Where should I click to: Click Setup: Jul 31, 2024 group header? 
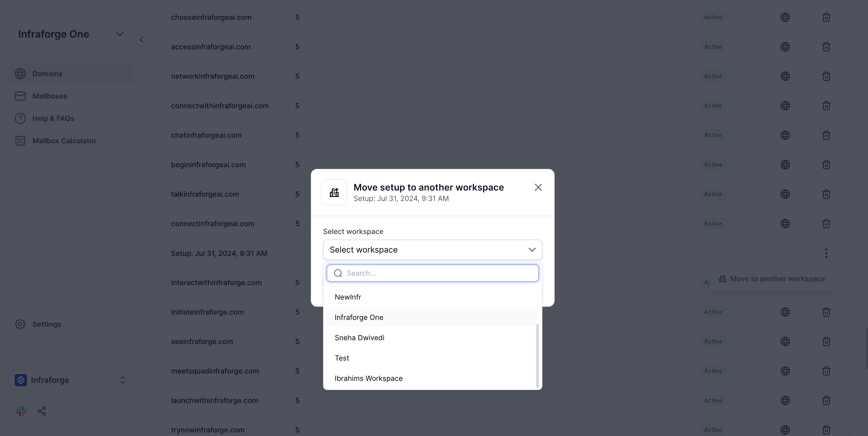pyautogui.click(x=219, y=253)
